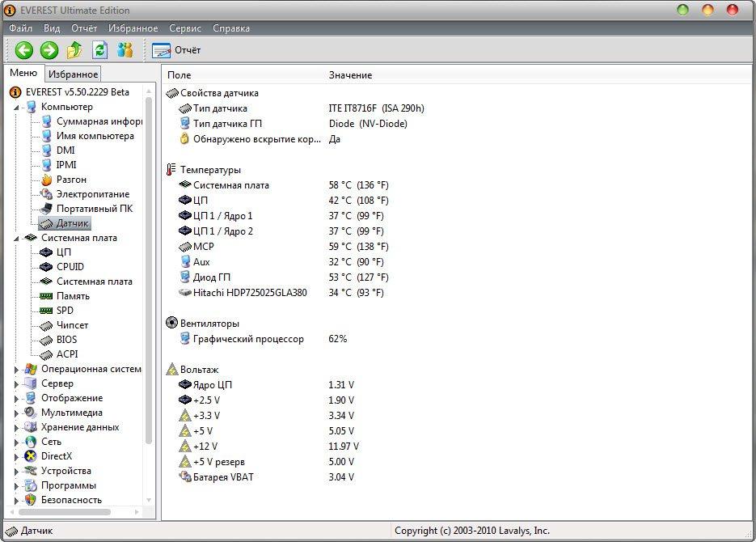Click the Разгон flame icon
Screen dimensions: 756x542
tap(46, 180)
